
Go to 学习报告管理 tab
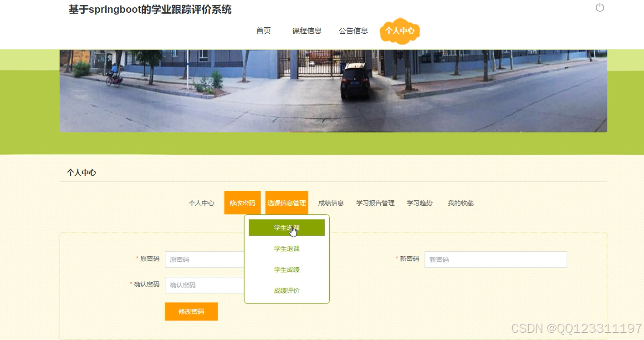tap(375, 203)
